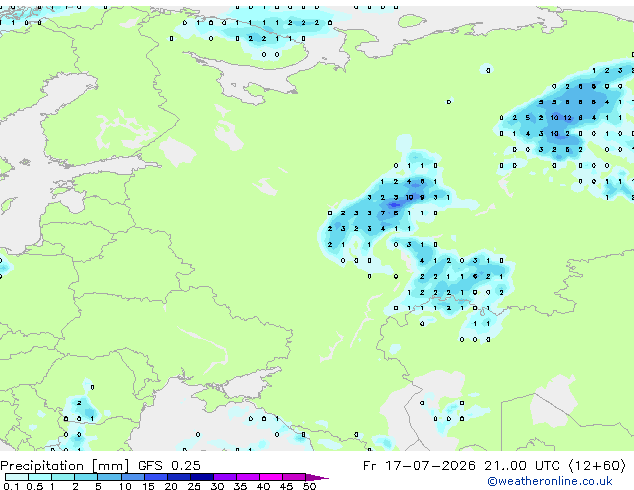The image size is (634, 490).
Task: Select the 45 to 50 mm legend swatch
Action: pos(294,477)
